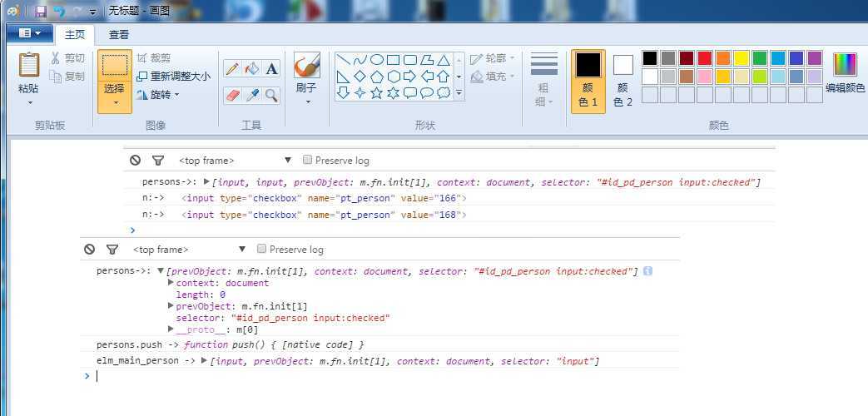Activate the Magnifier tool

[x=271, y=95]
